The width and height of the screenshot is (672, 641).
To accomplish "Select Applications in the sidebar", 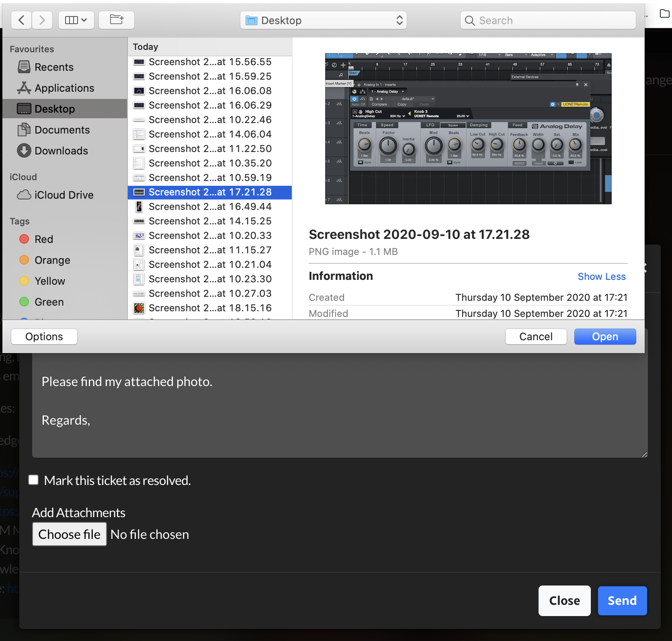I will (x=64, y=88).
